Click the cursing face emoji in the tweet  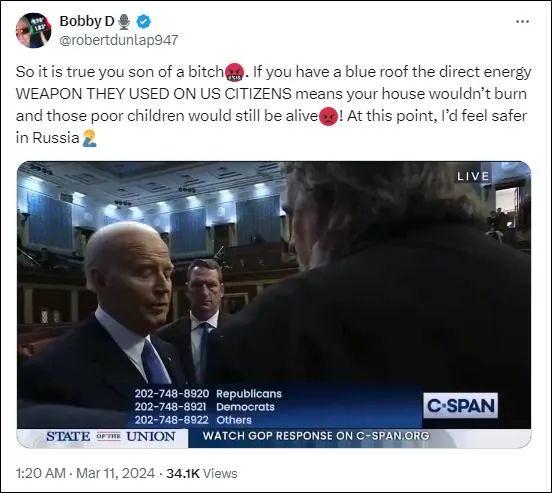(234, 72)
